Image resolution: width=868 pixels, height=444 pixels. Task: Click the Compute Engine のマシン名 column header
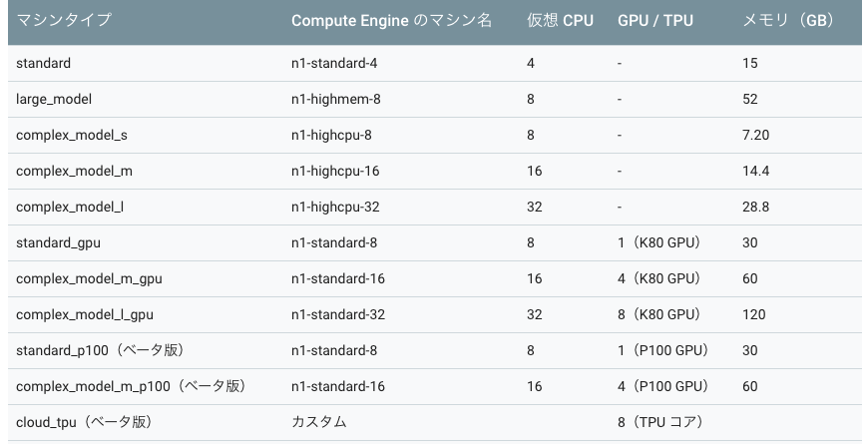[391, 20]
